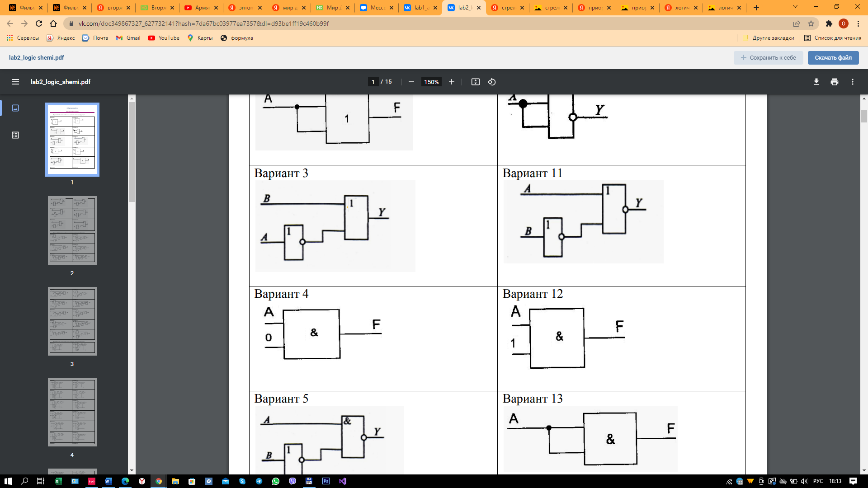
Task: Open the Chrome profile avatar
Action: 844,23
